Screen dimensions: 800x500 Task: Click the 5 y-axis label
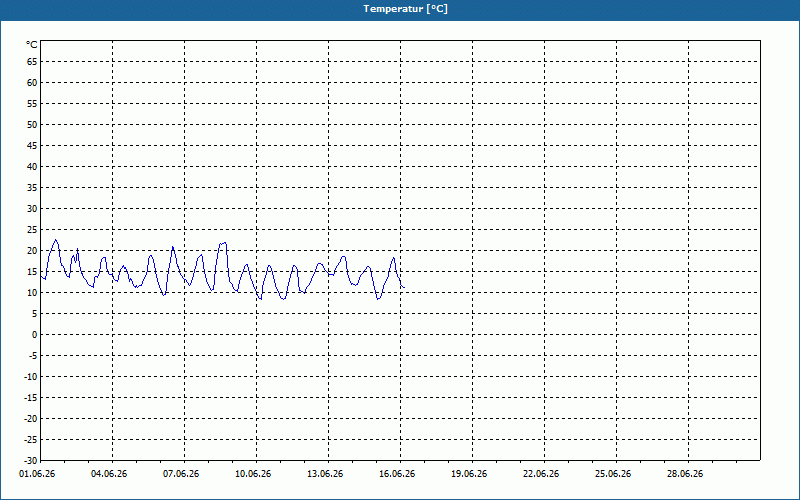[35, 314]
